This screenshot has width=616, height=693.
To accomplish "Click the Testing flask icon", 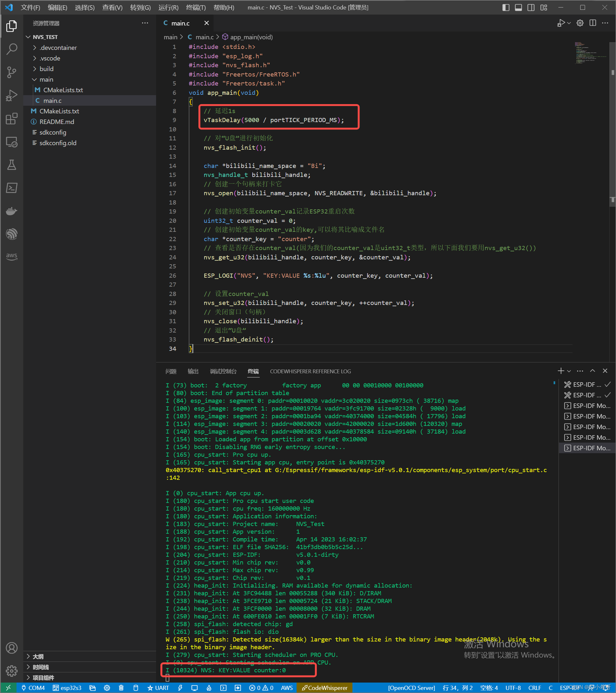I will coord(11,165).
